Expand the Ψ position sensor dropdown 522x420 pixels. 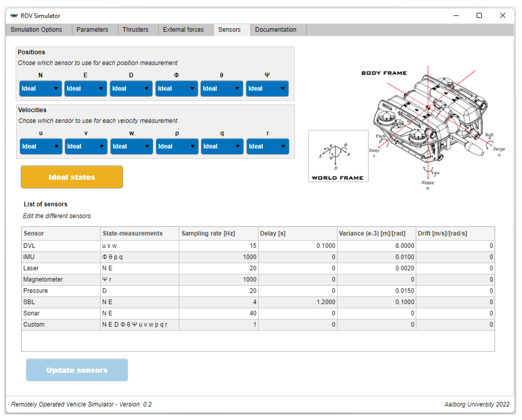coord(267,88)
